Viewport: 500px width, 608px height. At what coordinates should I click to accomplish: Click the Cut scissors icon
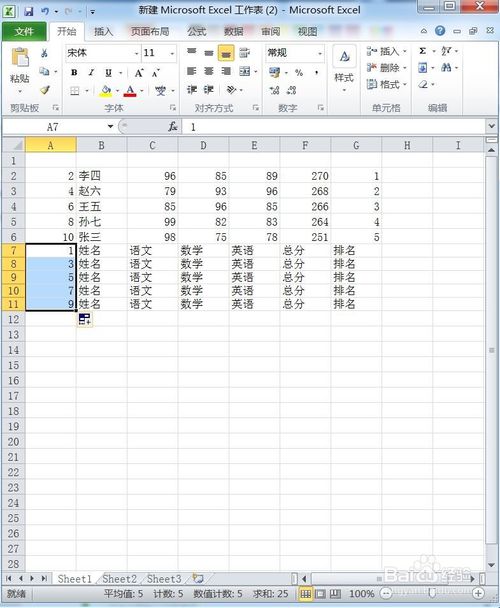pyautogui.click(x=45, y=53)
